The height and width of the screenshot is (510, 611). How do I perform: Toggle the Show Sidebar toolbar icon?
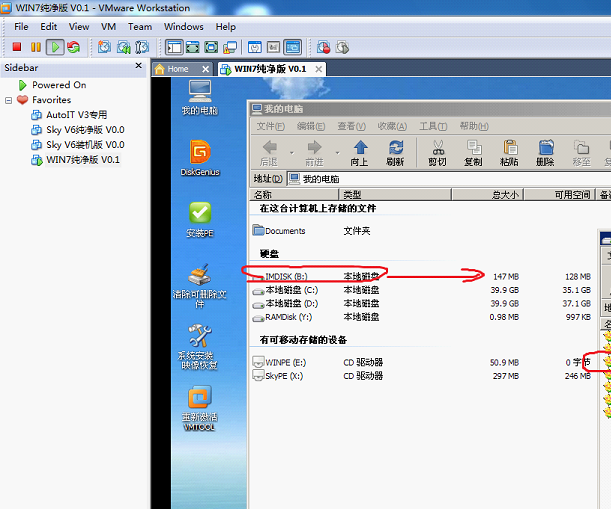174,47
